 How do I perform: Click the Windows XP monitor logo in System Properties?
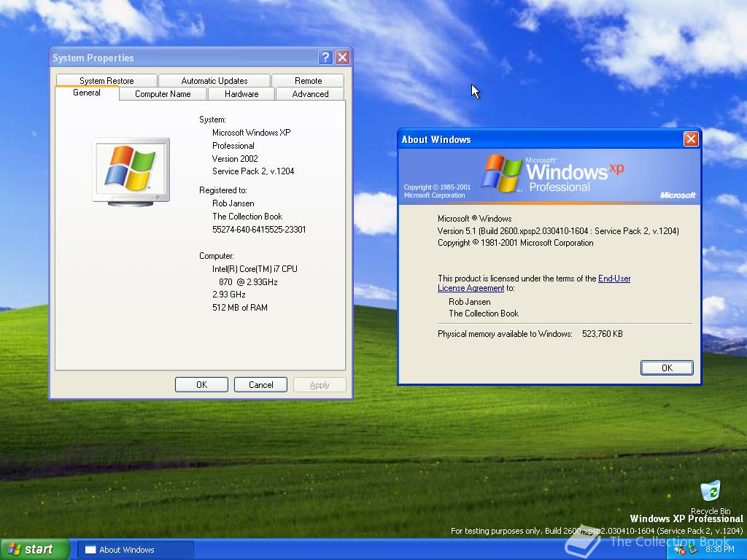pos(131,171)
